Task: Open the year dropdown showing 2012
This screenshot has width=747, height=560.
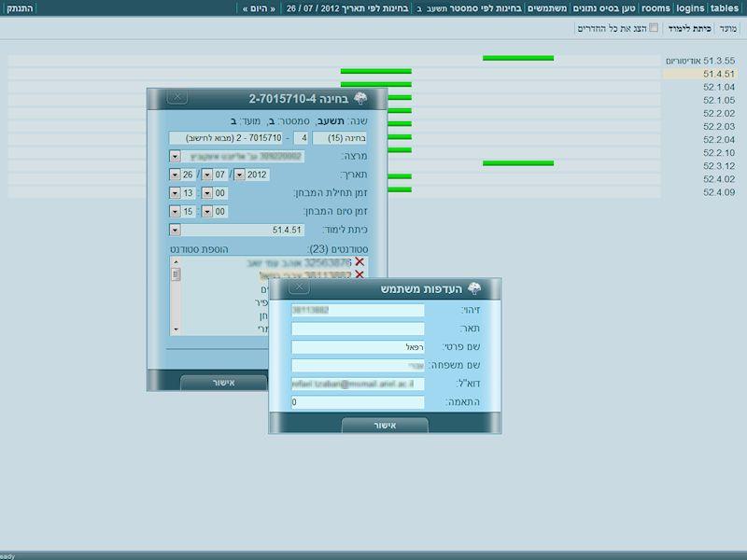Action: click(x=240, y=175)
